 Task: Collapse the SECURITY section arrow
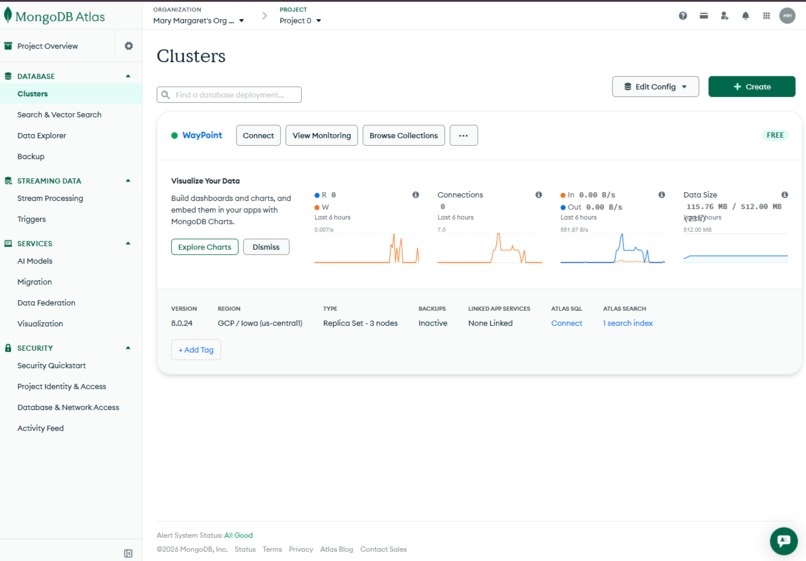click(128, 348)
